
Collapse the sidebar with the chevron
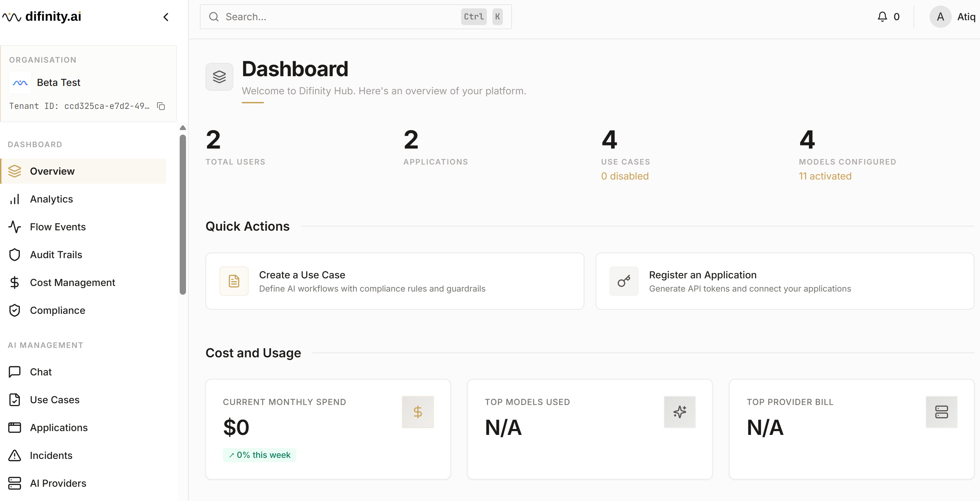(166, 17)
